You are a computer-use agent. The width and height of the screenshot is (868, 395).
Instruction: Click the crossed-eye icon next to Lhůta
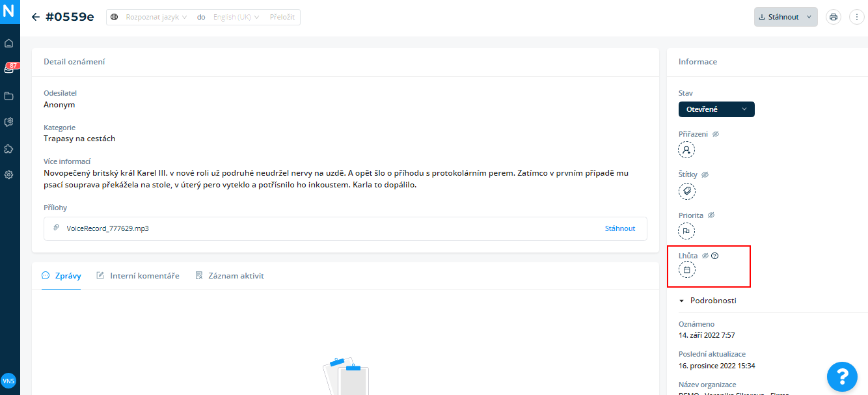(x=705, y=256)
